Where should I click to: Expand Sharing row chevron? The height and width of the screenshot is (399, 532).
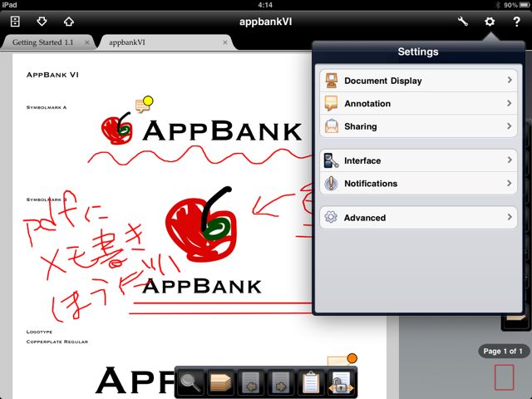coord(510,126)
